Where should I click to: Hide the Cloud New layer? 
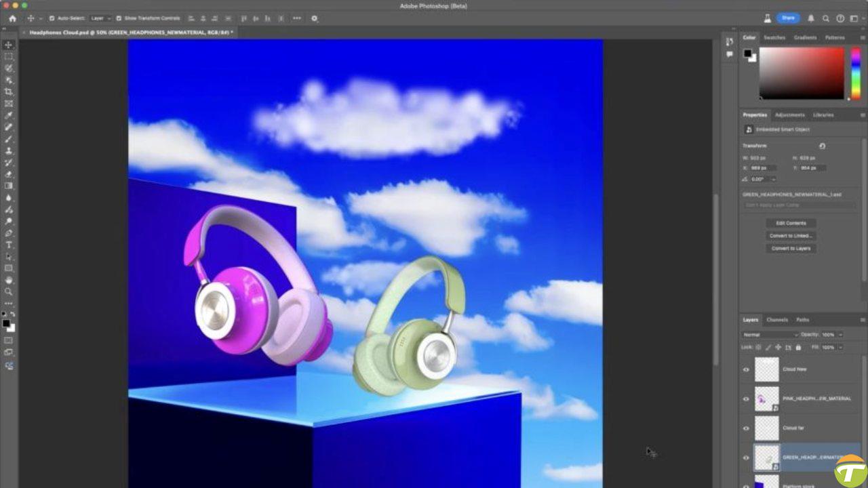coord(746,369)
